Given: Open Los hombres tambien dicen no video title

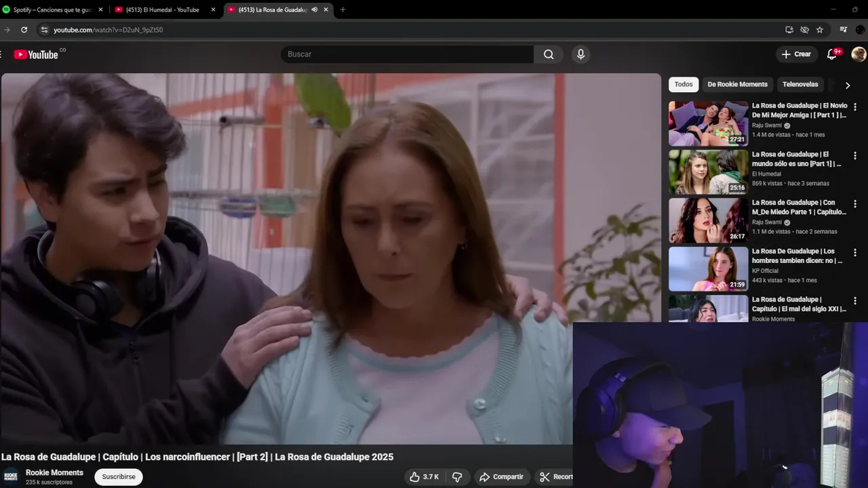Looking at the screenshot, I should coord(797,256).
